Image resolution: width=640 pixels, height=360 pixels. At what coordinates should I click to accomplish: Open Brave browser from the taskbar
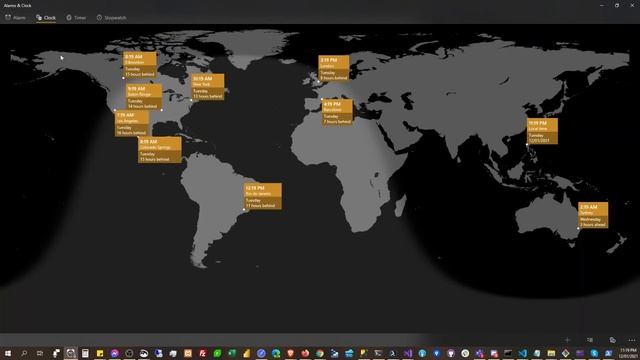[291, 353]
